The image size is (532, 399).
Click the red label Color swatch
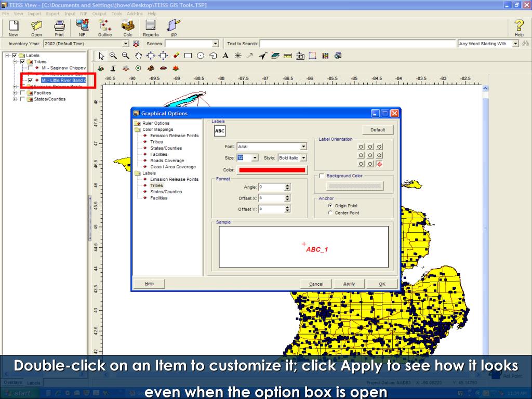(x=272, y=170)
